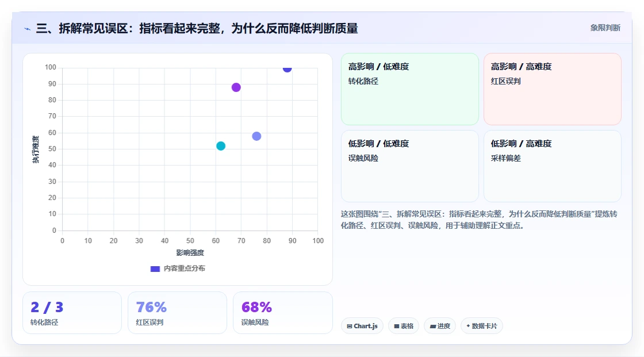Image resolution: width=644 pixels, height=357 pixels.
Task: Click the 误触风险 text in the quadrant card
Action: [363, 158]
